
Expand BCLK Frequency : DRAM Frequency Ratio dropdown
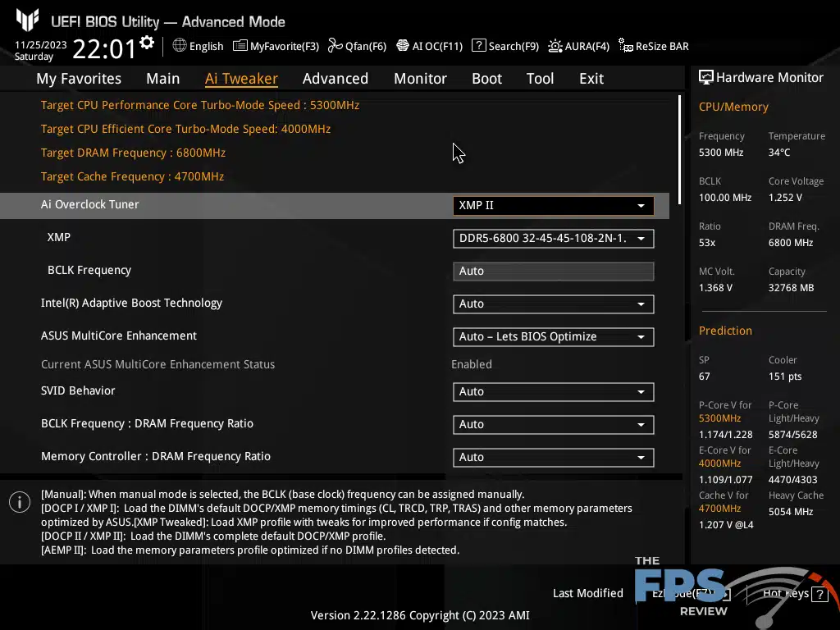coord(554,425)
